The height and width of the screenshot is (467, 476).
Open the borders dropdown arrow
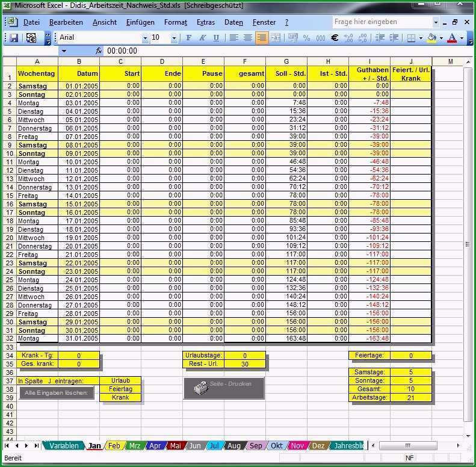tap(421, 39)
